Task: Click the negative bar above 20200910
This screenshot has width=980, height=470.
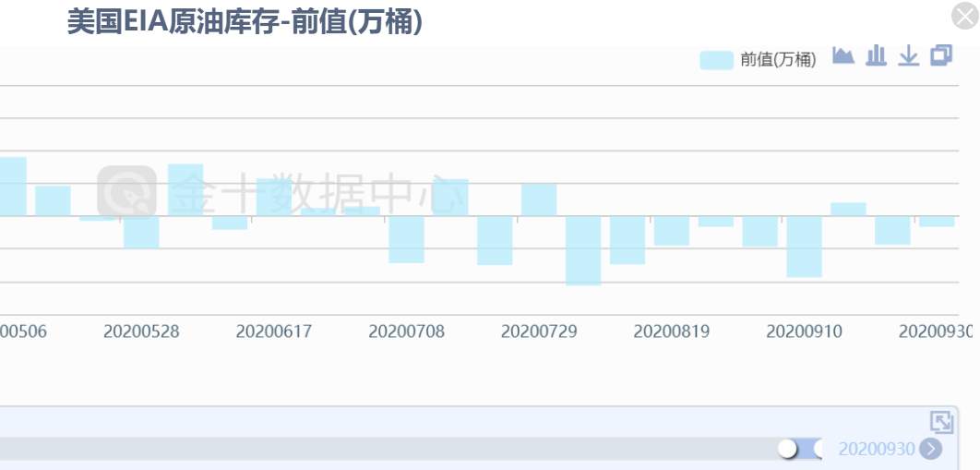Action: pyautogui.click(x=805, y=247)
